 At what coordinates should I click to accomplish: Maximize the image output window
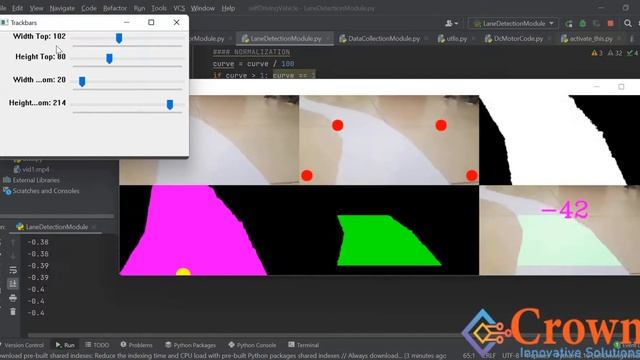pyautogui.click(x=621, y=87)
